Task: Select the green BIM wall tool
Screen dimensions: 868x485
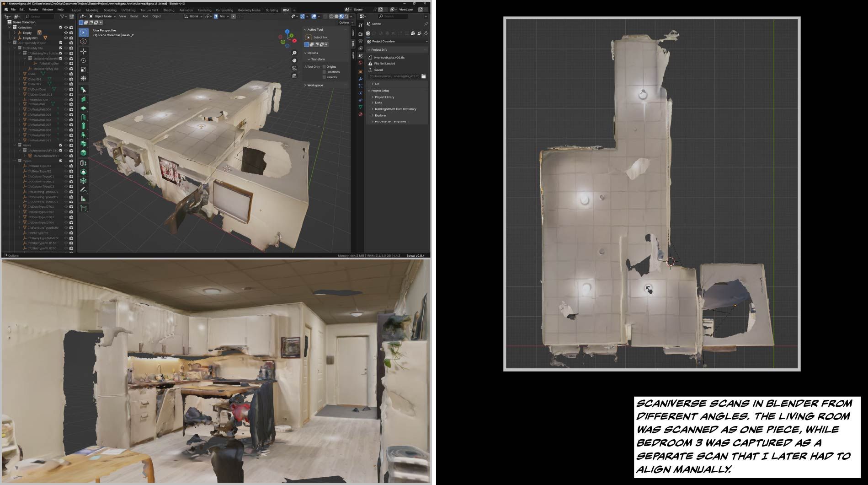Action: click(83, 99)
